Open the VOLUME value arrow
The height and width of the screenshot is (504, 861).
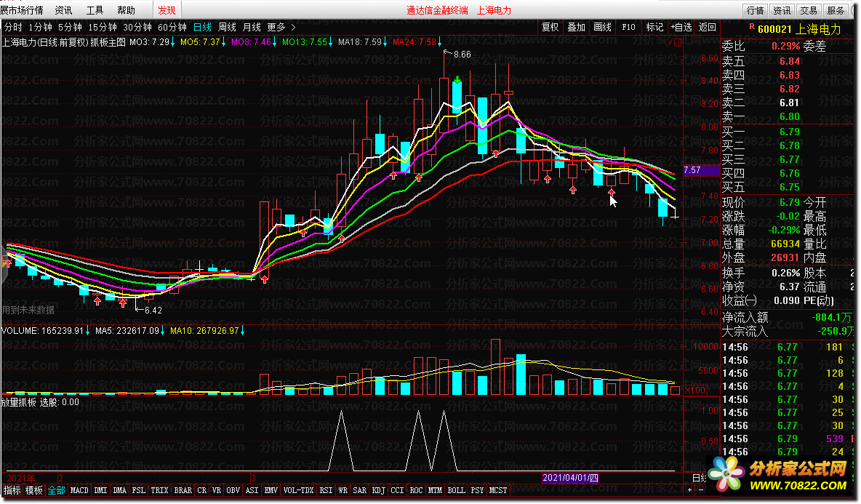click(x=88, y=331)
